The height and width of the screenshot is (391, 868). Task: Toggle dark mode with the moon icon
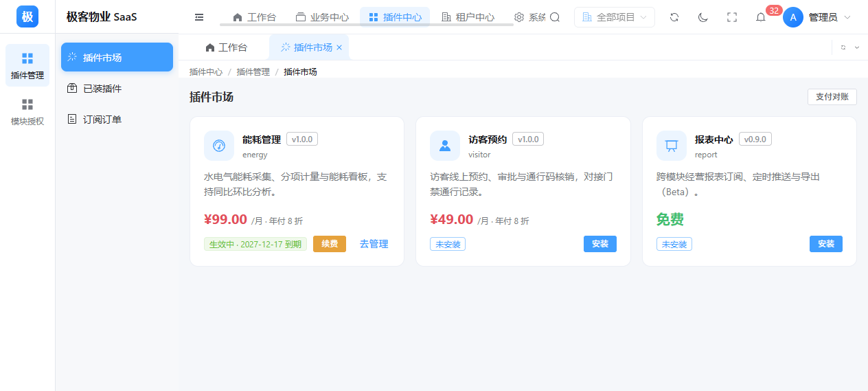point(703,17)
